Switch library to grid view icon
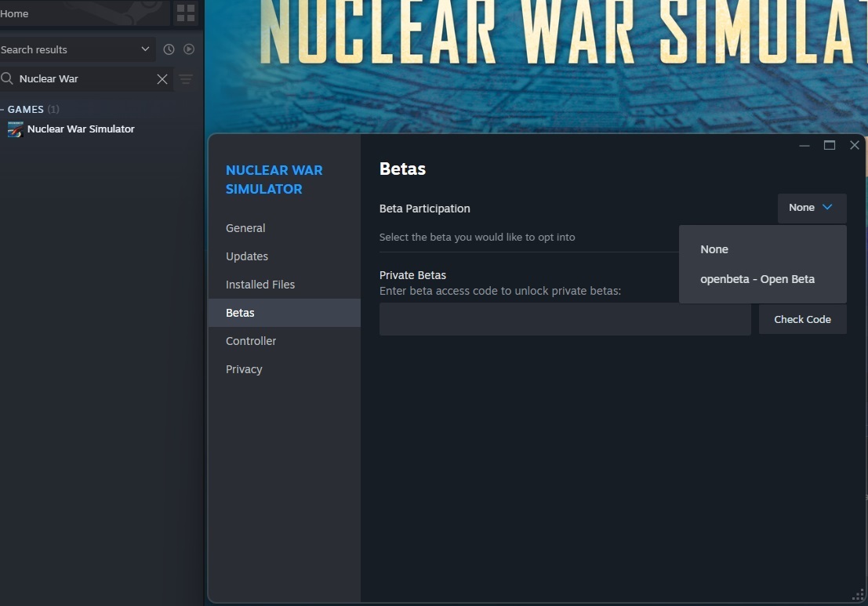This screenshot has height=606, width=868. click(185, 13)
